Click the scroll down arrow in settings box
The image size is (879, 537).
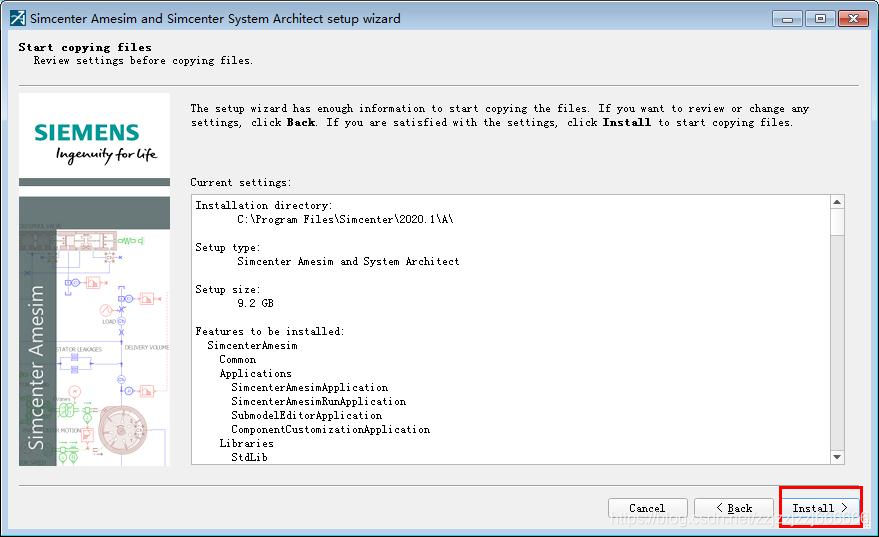coord(837,457)
